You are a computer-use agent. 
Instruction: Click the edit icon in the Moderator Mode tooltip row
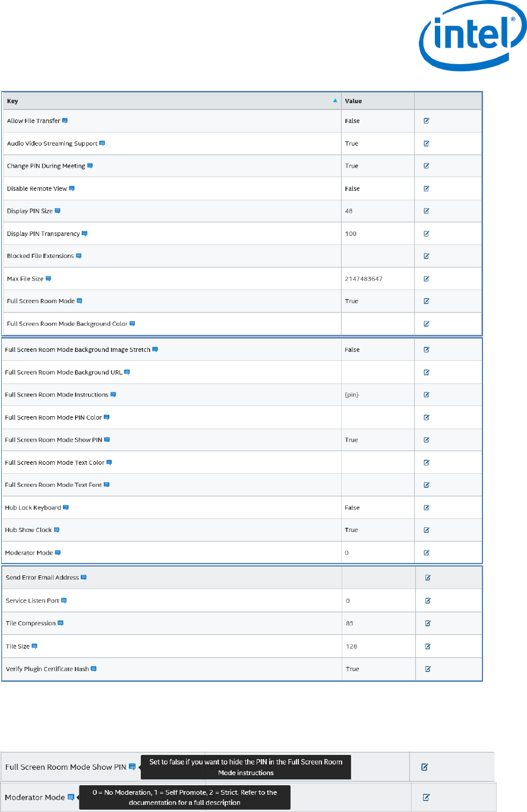pyautogui.click(x=425, y=797)
